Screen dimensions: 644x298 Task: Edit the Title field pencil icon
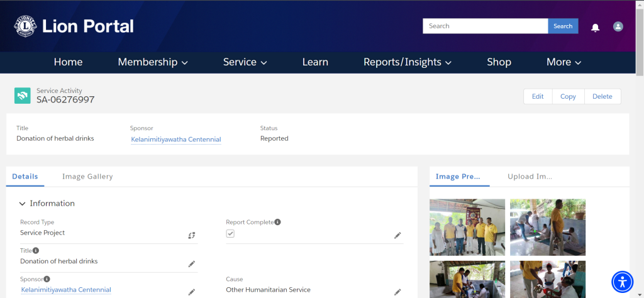192,264
